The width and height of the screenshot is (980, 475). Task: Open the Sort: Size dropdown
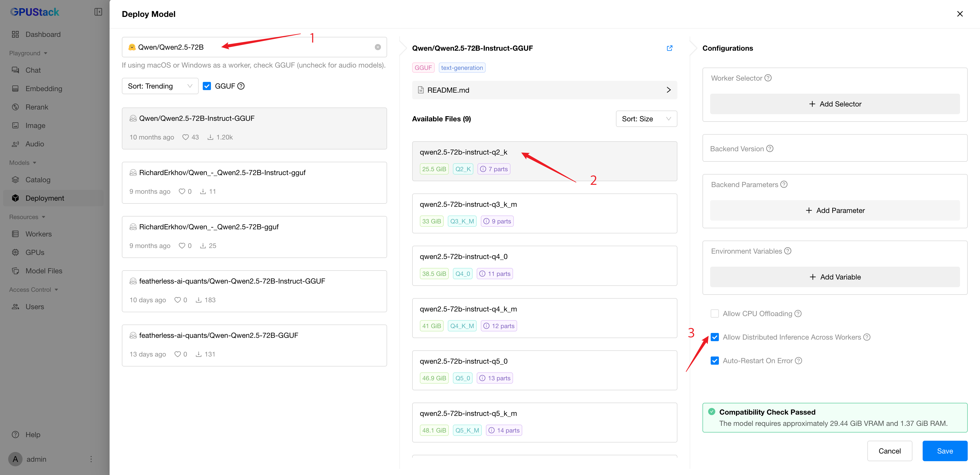(x=646, y=119)
